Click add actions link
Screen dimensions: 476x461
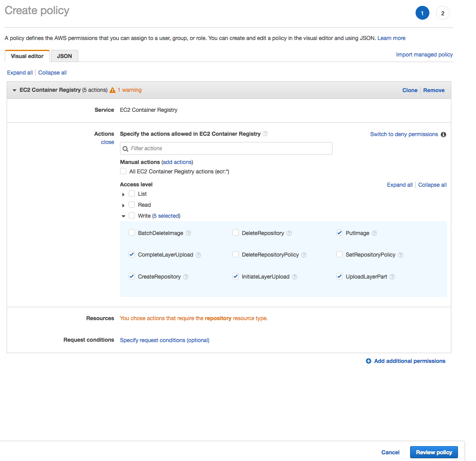point(177,162)
